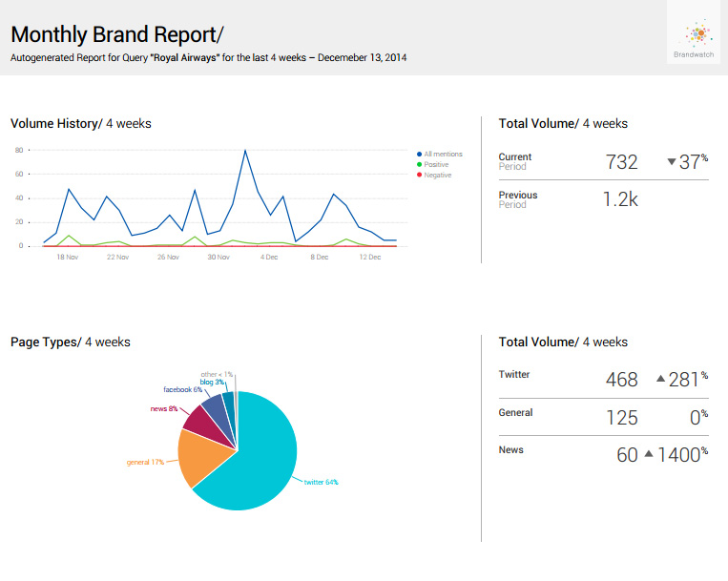Click the Volume History heading
Screen dimensions: 728x581
[81, 124]
